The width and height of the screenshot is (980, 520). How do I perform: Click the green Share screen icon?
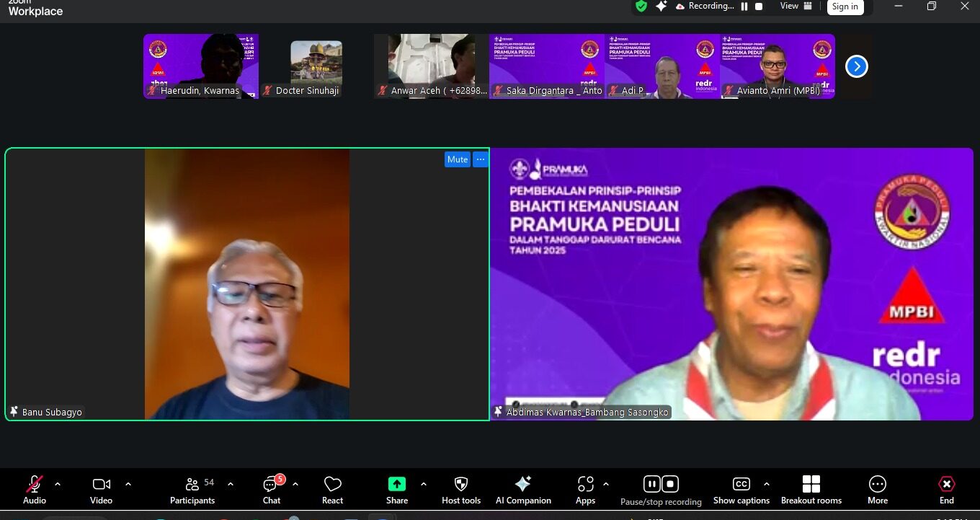point(396,485)
